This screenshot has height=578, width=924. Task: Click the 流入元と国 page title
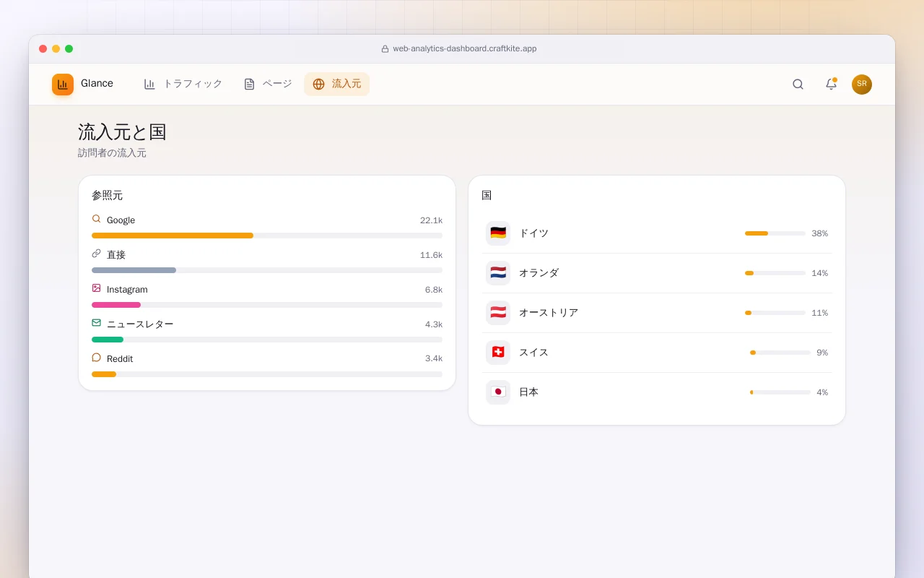[x=122, y=131]
